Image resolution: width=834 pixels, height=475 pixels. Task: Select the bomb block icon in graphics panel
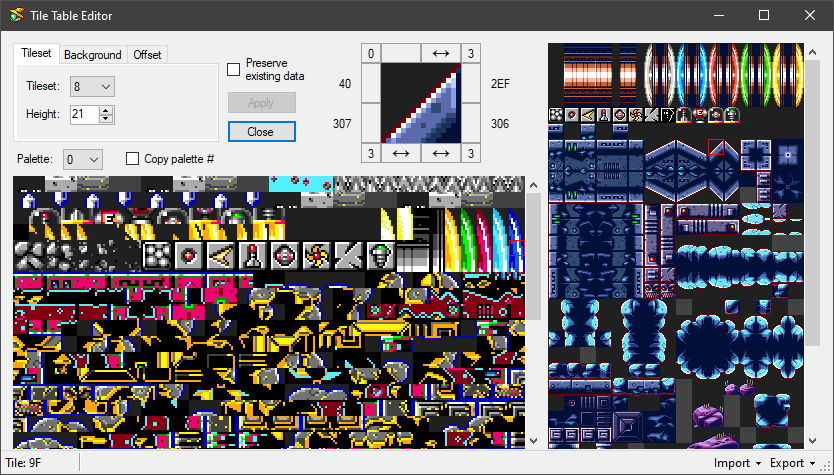click(x=157, y=256)
